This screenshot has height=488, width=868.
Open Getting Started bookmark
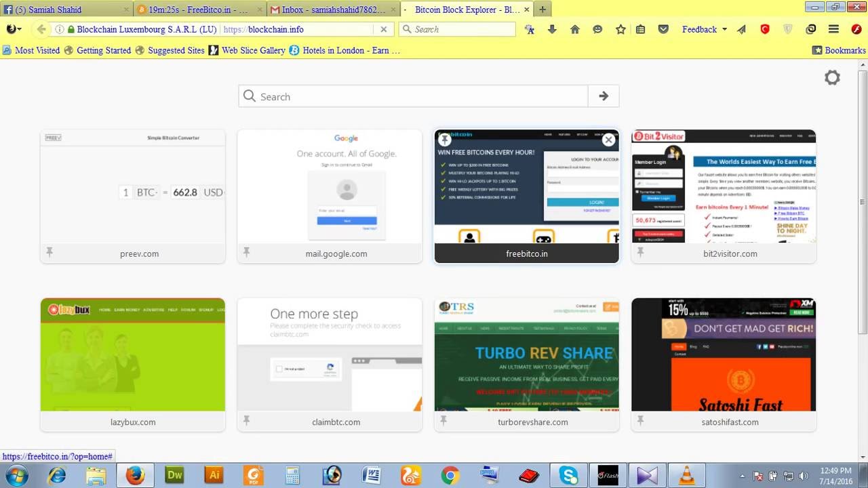98,50
